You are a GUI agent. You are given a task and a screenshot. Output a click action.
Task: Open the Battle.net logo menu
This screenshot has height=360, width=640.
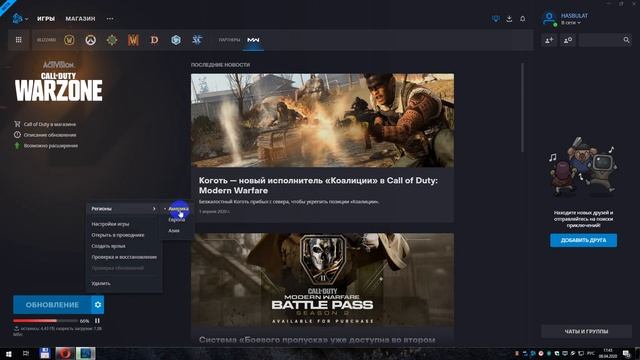point(18,18)
